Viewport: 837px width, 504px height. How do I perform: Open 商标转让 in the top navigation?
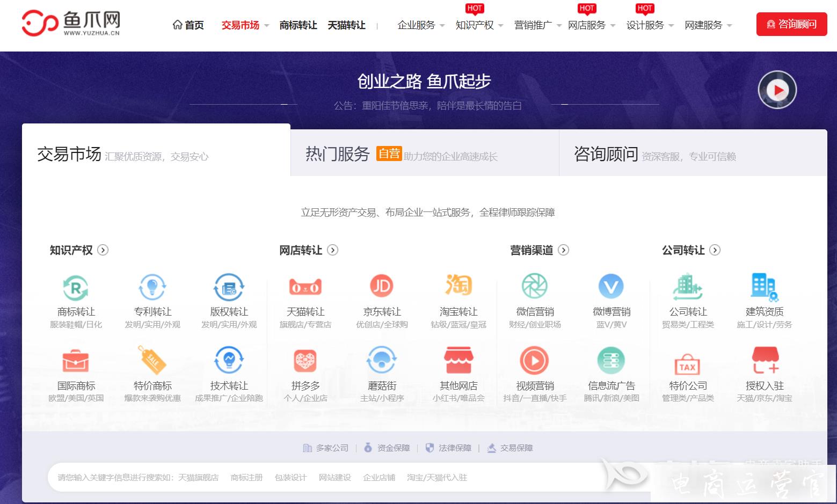click(x=299, y=25)
